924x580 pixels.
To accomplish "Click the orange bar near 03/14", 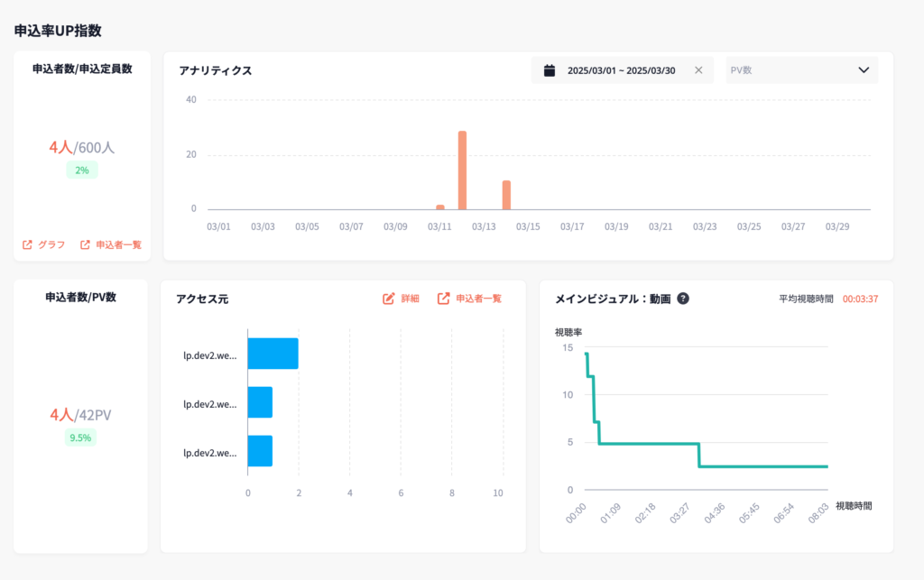I will point(506,195).
